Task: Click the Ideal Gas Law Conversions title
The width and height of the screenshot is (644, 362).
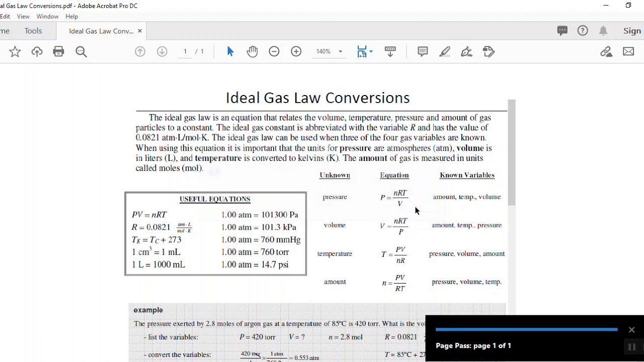Action: (x=317, y=97)
